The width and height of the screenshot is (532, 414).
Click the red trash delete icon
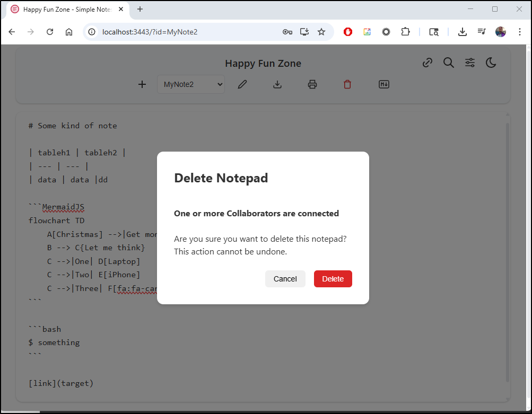(x=347, y=84)
